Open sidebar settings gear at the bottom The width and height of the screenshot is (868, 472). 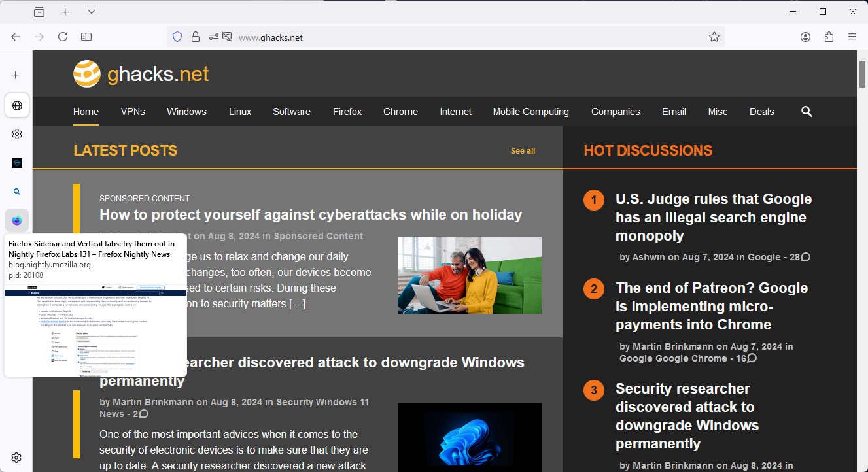pos(17,458)
